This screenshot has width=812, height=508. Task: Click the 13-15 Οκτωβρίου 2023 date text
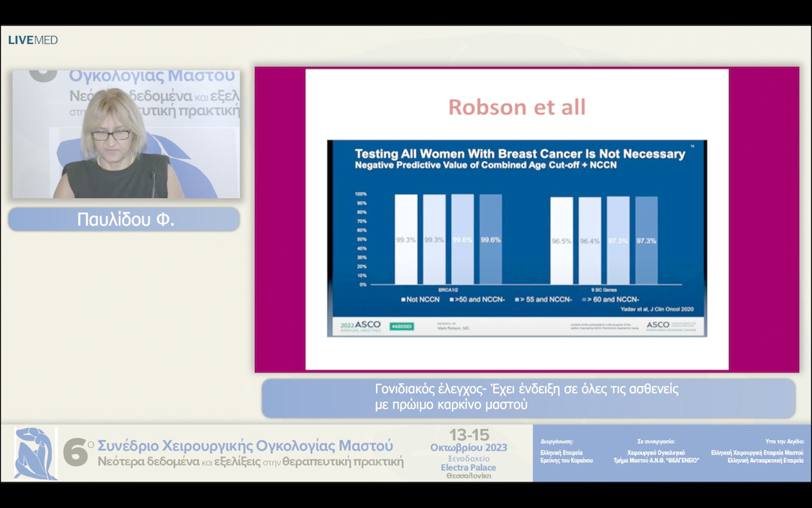tap(469, 441)
